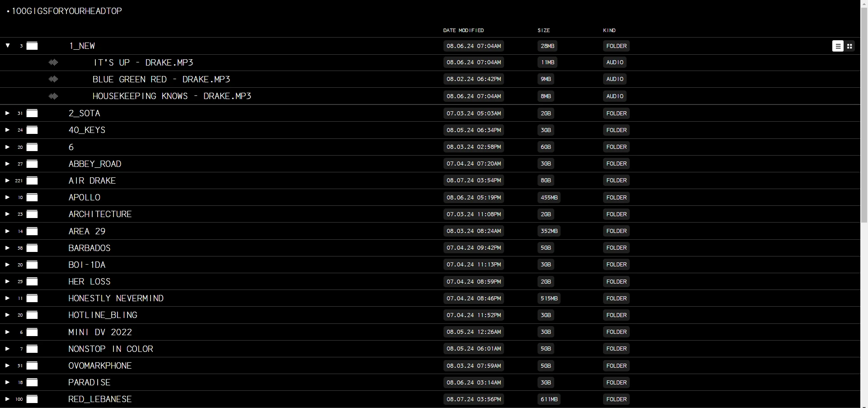
Task: Expand the OVOMARKPHONE folder
Action: 7,365
